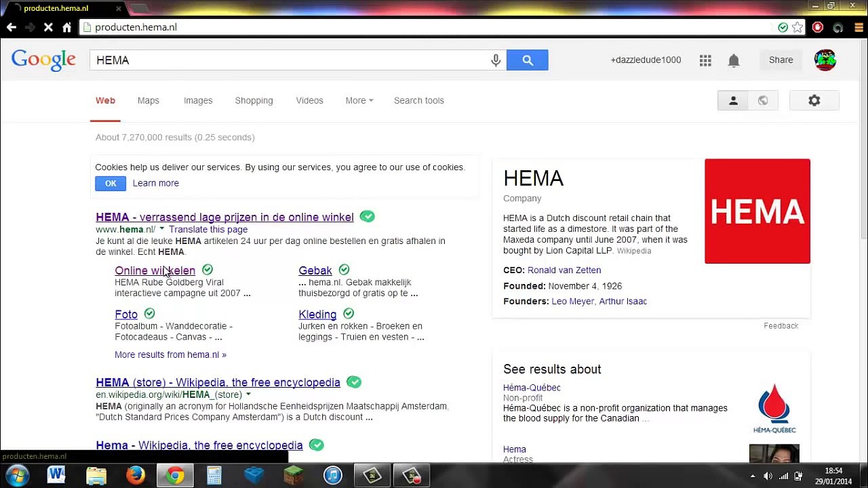Open HEMA verrassend lage prijzen result
Viewport: 868px width, 488px height.
(224, 217)
